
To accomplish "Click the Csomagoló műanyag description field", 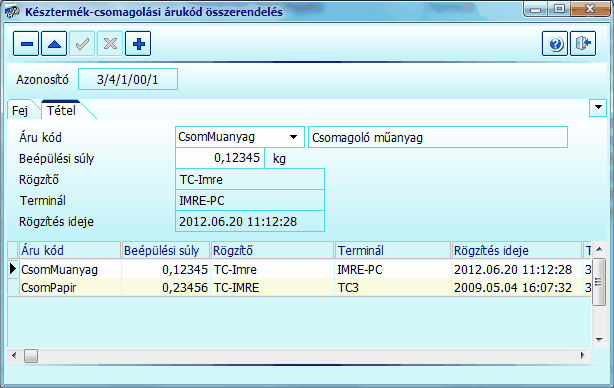I will point(438,137).
